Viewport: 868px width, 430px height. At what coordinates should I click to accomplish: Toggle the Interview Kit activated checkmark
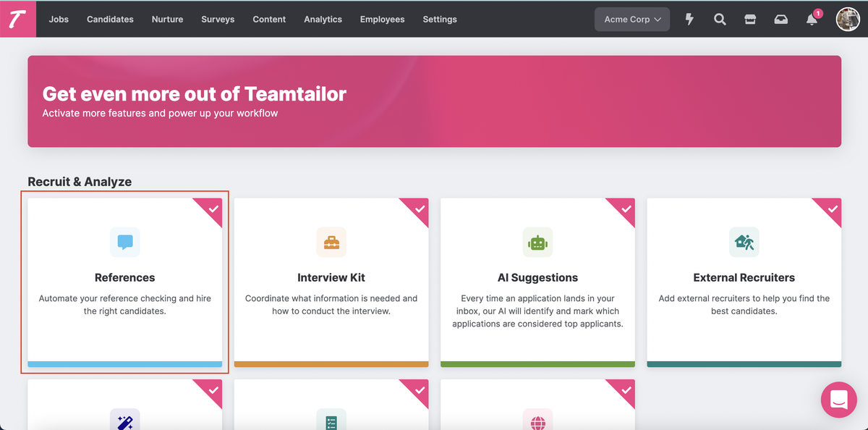[420, 208]
